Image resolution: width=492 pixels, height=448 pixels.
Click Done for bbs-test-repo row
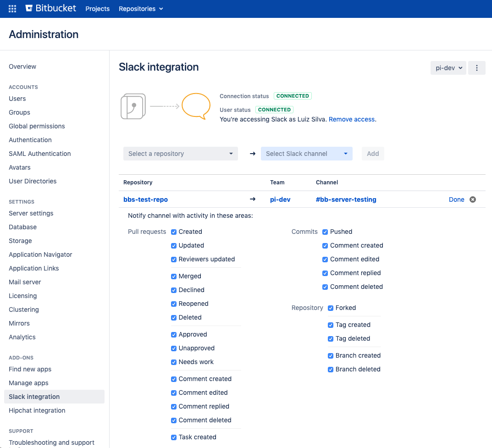click(457, 199)
